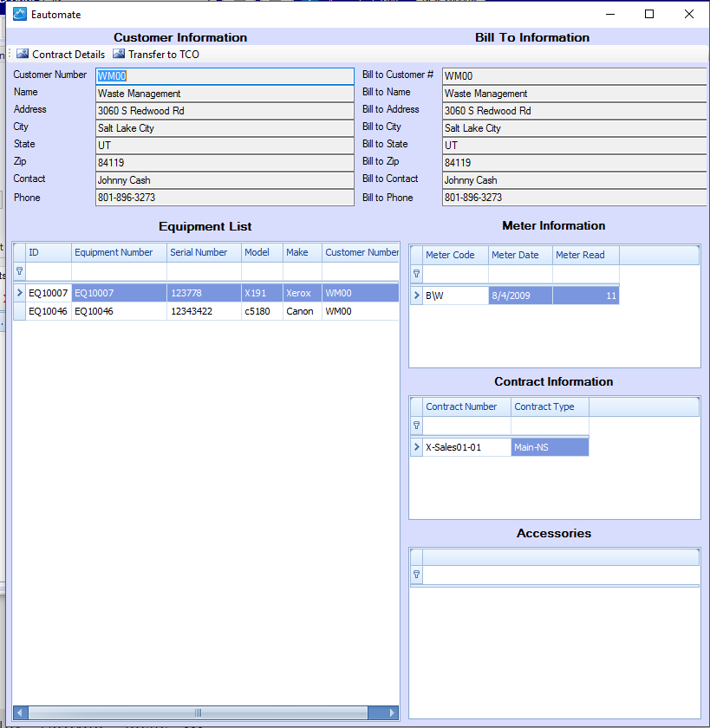
Task: Sort by Contract Type column header
Action: 550,406
